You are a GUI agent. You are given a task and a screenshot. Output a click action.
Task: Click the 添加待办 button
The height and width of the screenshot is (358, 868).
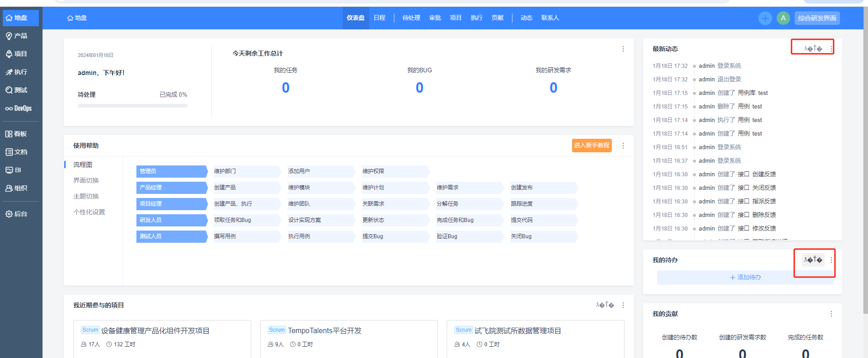pos(745,277)
